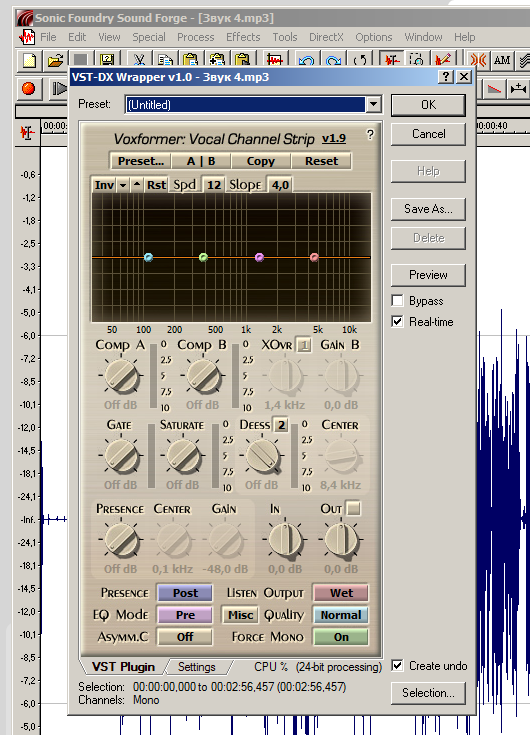Click the Cut scissors toolbar icon
Image resolution: width=530 pixels, height=735 pixels.
click(139, 60)
